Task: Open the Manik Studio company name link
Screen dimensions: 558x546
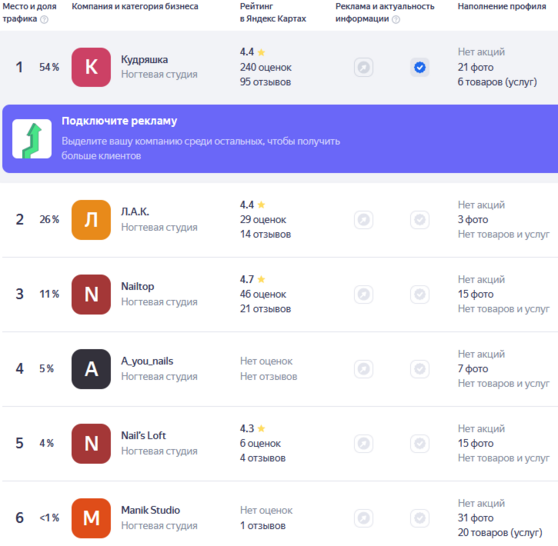Action: [151, 510]
